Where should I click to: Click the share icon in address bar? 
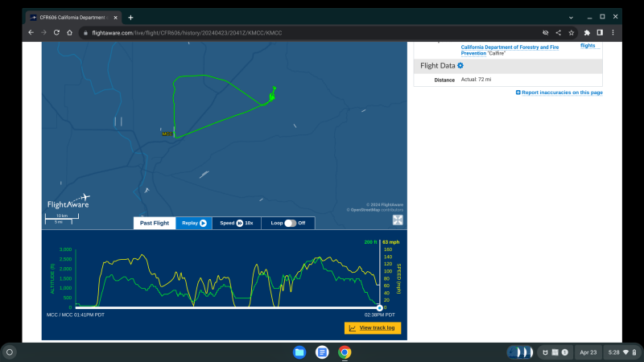558,32
